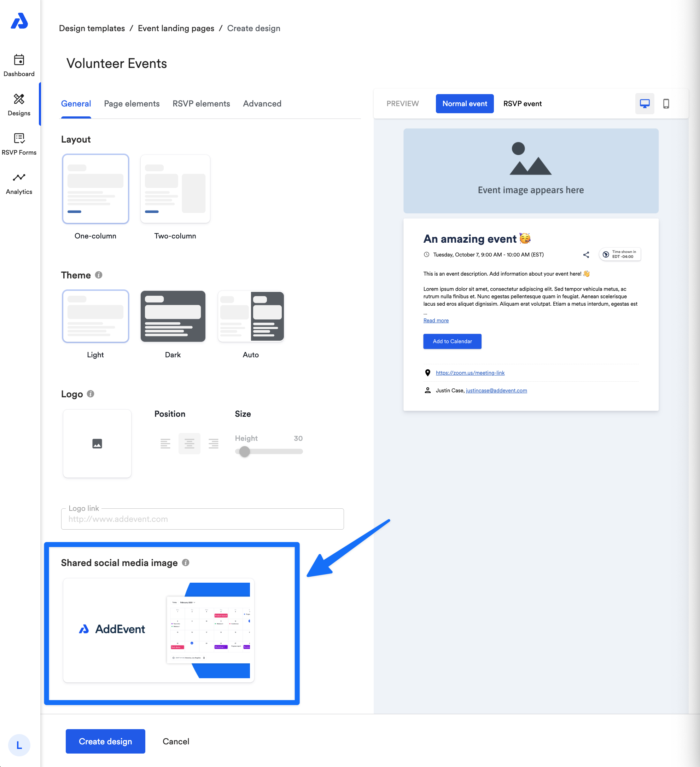Switch to RSVP event preview
Image resolution: width=700 pixels, height=767 pixels.
tap(522, 104)
